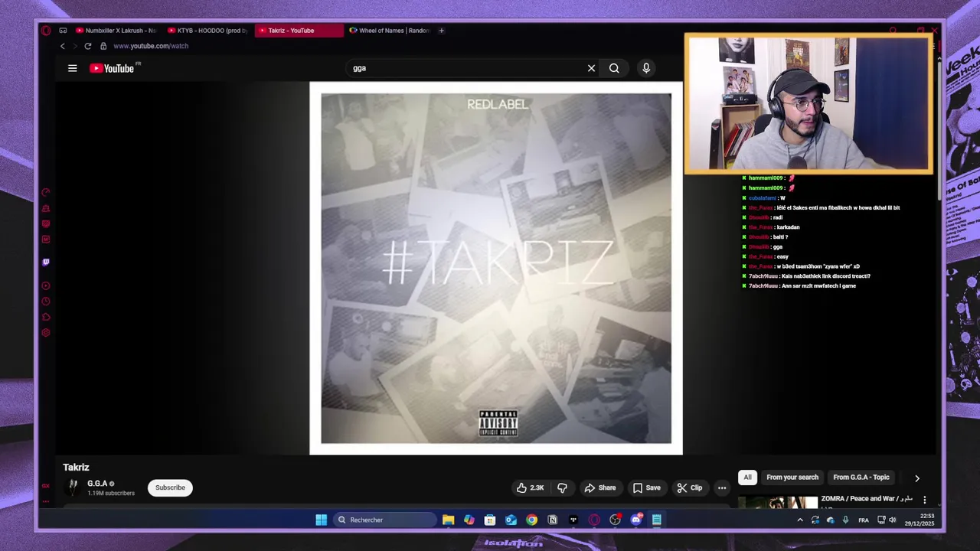Open the G.G.A channel name link
980x551 pixels.
[97, 484]
